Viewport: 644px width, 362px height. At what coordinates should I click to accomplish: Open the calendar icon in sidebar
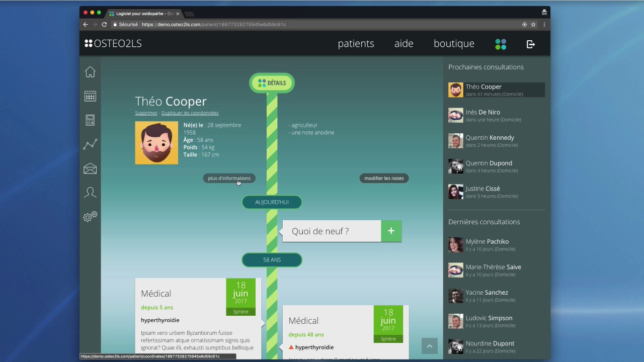(90, 96)
